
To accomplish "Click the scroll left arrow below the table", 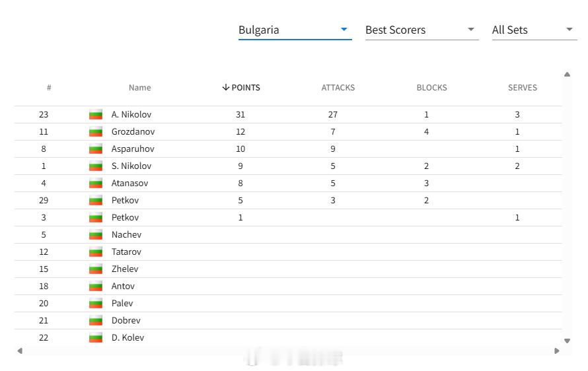I will point(20,351).
